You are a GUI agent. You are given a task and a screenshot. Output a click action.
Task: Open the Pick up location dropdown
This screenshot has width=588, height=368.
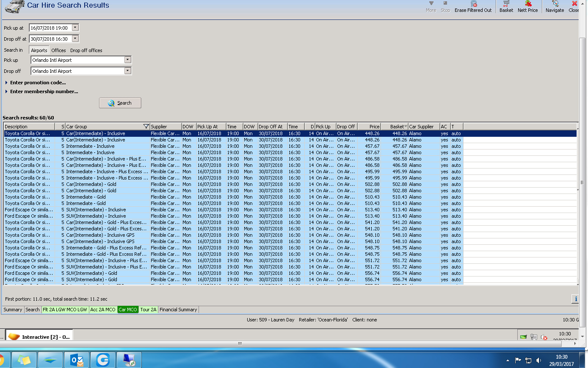127,60
